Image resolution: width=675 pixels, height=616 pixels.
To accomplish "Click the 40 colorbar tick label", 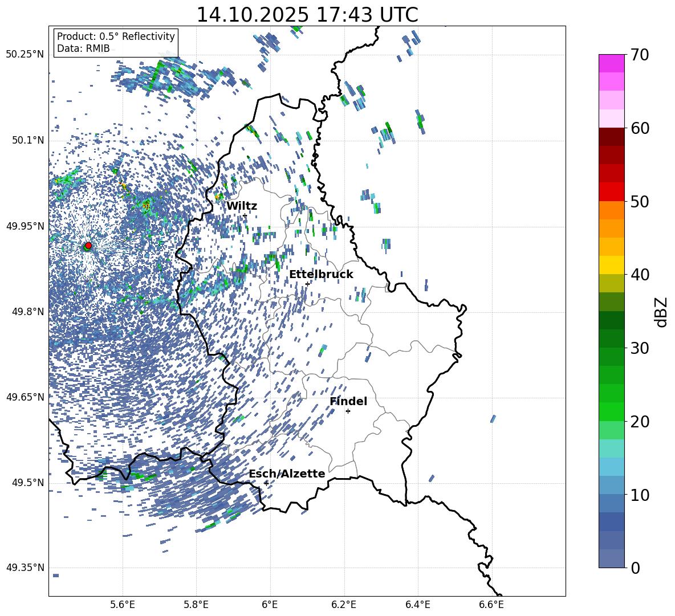I will (640, 275).
